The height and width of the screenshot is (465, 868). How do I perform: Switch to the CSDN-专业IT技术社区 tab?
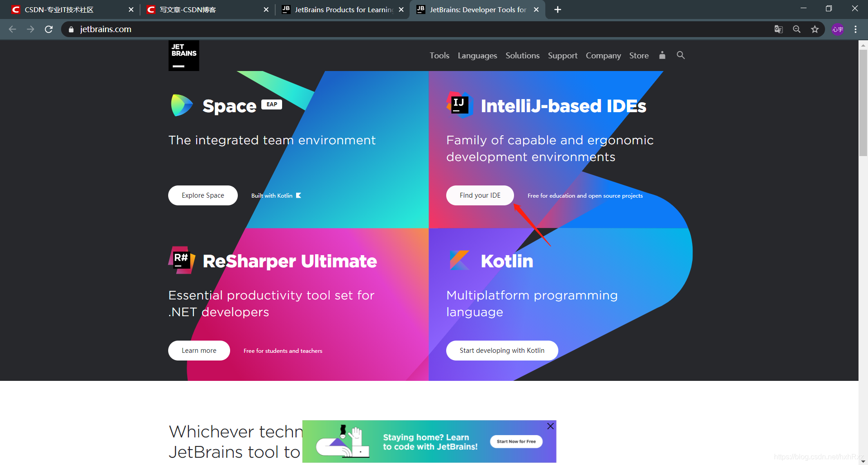click(x=72, y=9)
